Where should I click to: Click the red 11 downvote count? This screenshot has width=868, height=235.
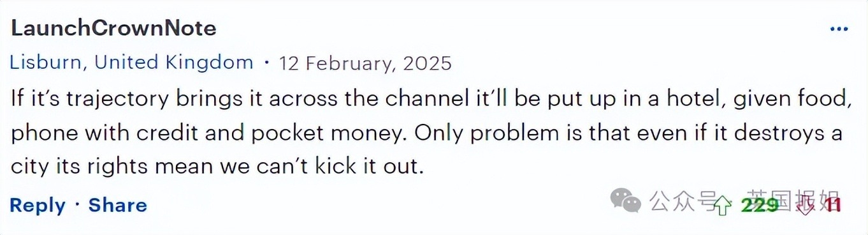click(x=833, y=205)
